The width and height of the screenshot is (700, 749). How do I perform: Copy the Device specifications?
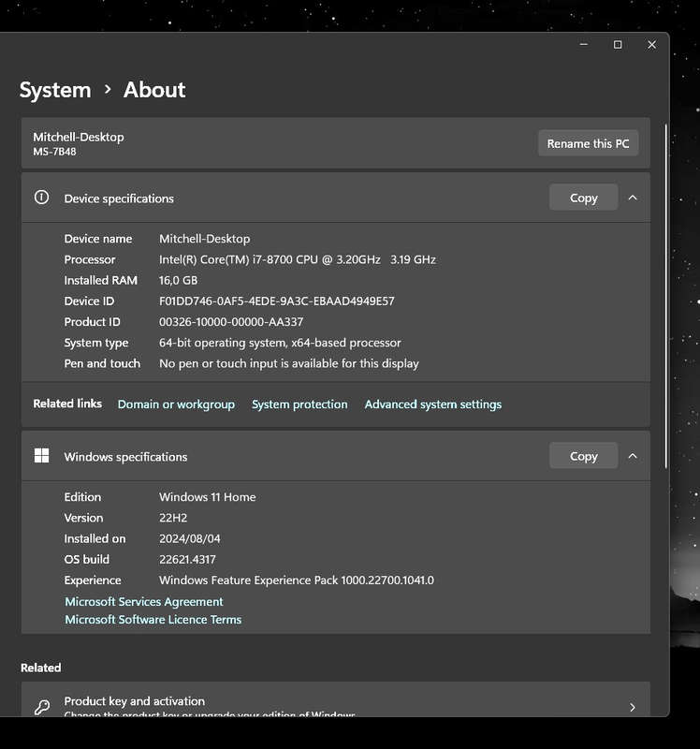click(x=584, y=198)
